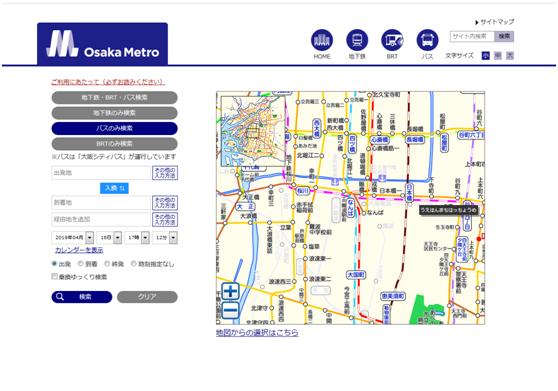
Task: Open the year-month dropdown 2019年04月
Action: pyautogui.click(x=73, y=237)
